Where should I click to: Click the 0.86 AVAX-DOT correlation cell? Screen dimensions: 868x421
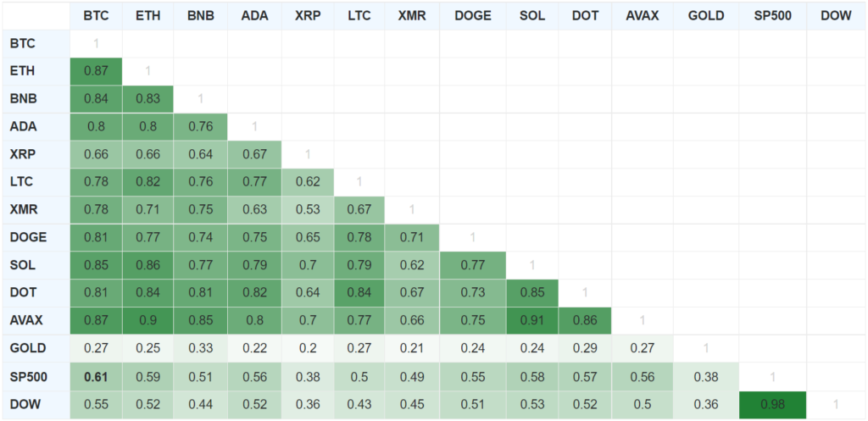[x=584, y=320]
